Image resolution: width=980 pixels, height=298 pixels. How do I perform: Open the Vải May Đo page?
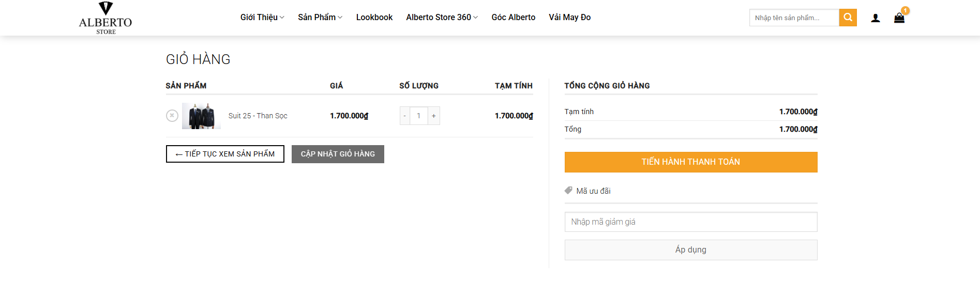[569, 18]
